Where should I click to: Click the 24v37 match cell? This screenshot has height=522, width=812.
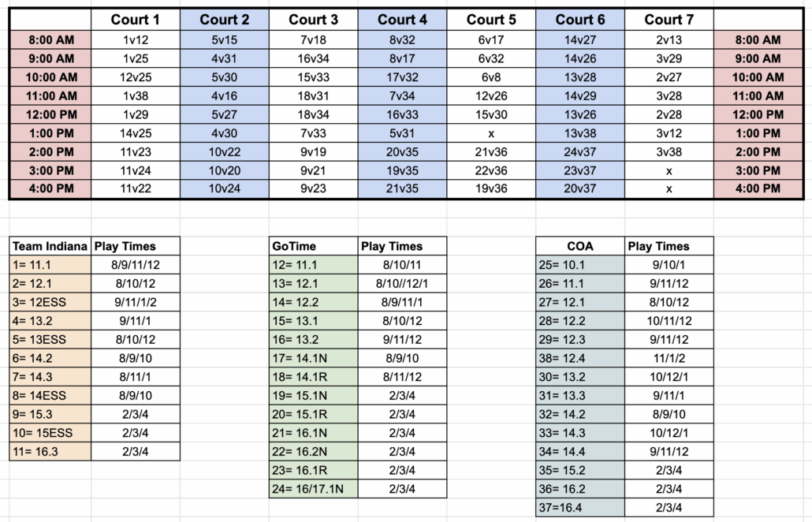click(580, 151)
